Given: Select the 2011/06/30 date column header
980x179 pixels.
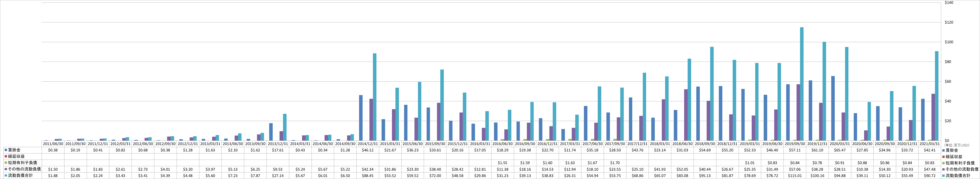Looking at the screenshot, I should click(x=53, y=144).
